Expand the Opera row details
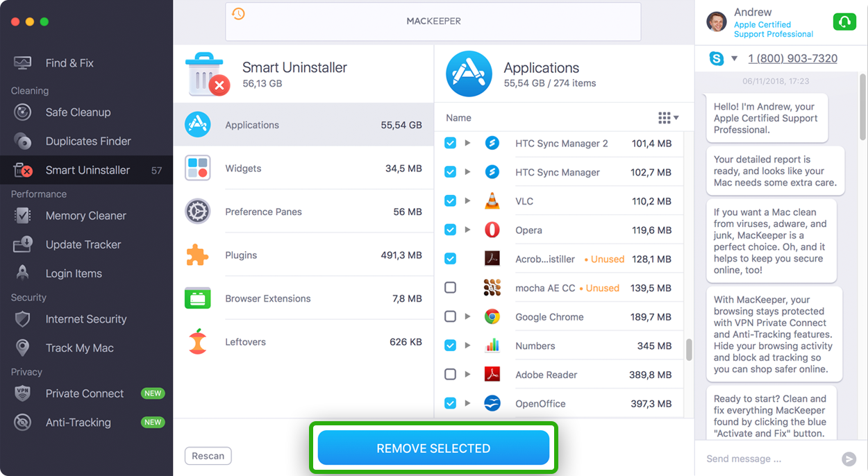The width and height of the screenshot is (868, 476). tap(467, 230)
